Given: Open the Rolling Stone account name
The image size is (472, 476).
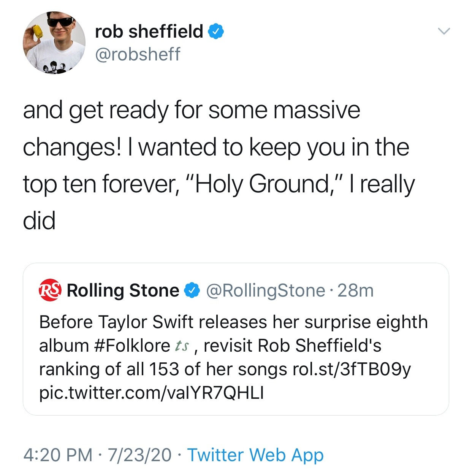Looking at the screenshot, I should [123, 290].
